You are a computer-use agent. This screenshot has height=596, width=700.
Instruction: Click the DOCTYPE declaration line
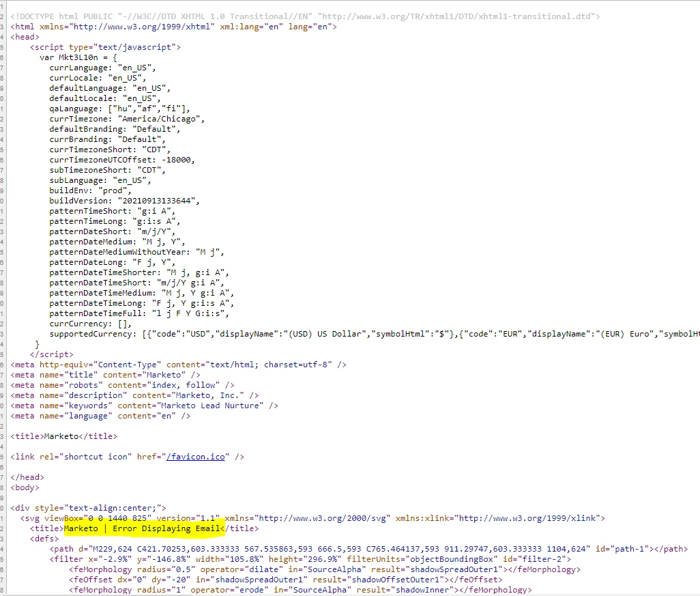point(306,16)
